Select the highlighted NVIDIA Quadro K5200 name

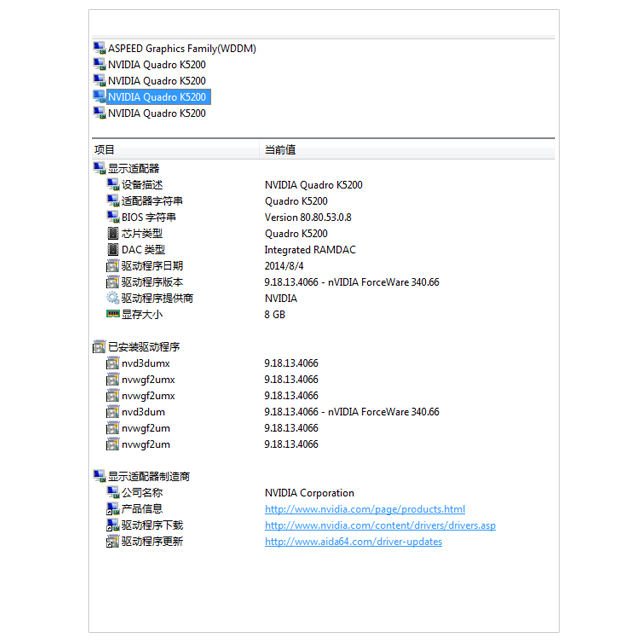(157, 97)
